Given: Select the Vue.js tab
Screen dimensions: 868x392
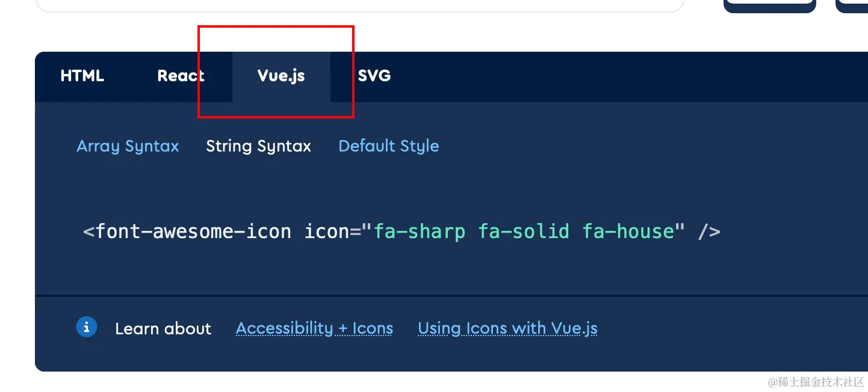Looking at the screenshot, I should [281, 76].
